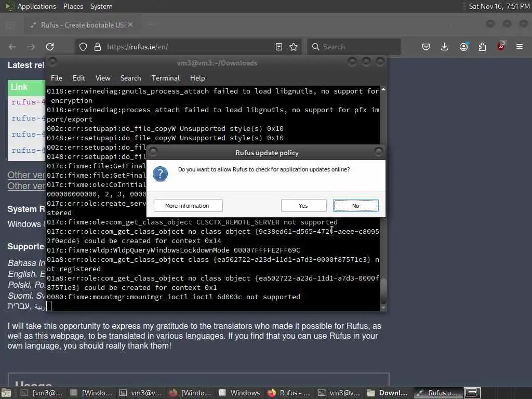Open the Pocket save icon
The image size is (532, 399).
click(426, 47)
